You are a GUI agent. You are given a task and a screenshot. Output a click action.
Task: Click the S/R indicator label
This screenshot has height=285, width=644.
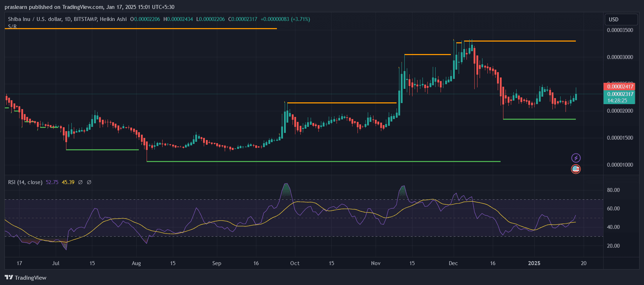(12, 26)
